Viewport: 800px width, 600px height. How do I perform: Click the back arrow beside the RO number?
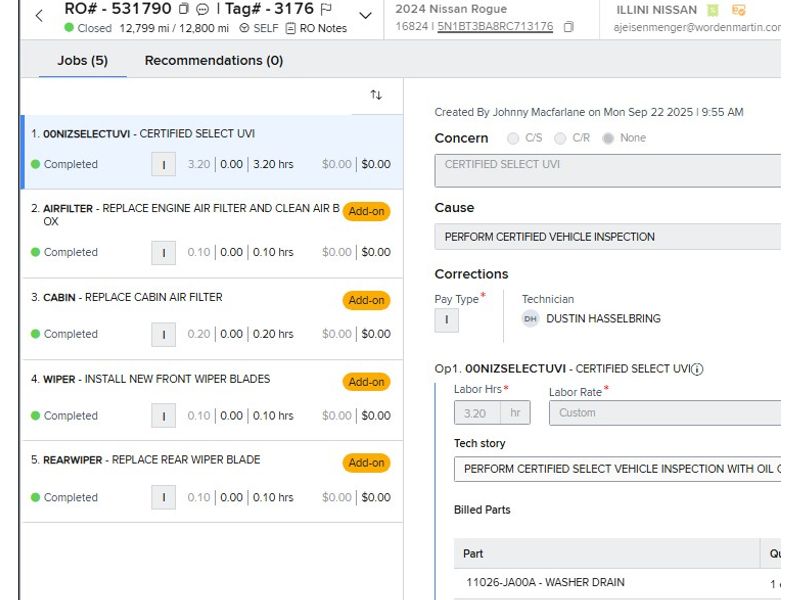(x=39, y=16)
